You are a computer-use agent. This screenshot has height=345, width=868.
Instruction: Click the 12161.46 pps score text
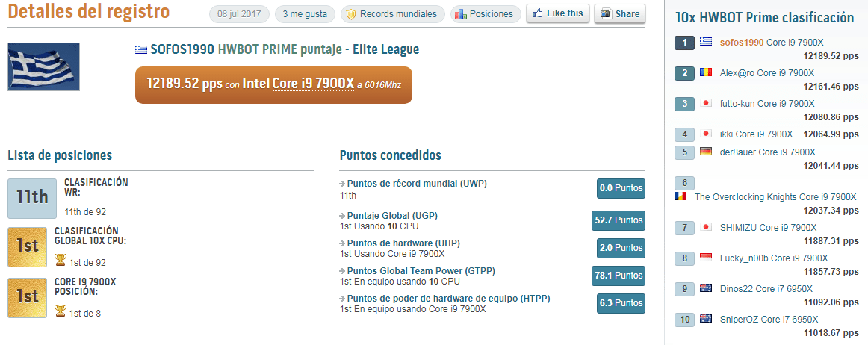(x=831, y=87)
